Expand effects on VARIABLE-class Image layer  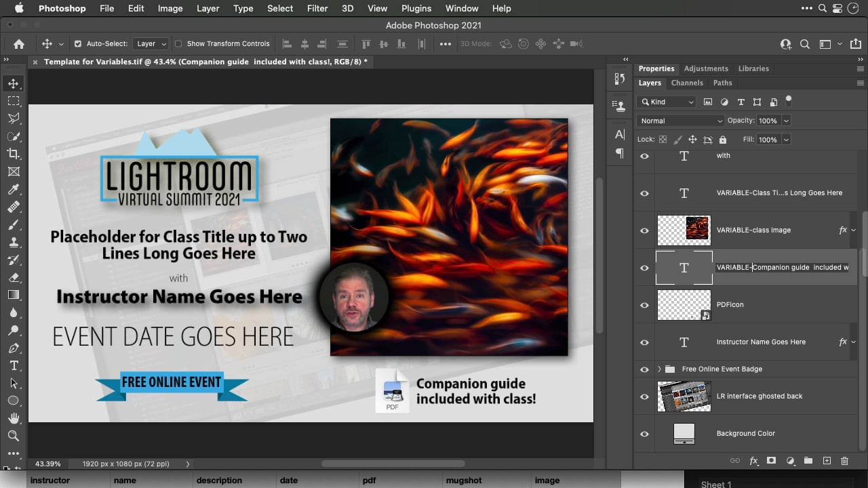(853, 230)
